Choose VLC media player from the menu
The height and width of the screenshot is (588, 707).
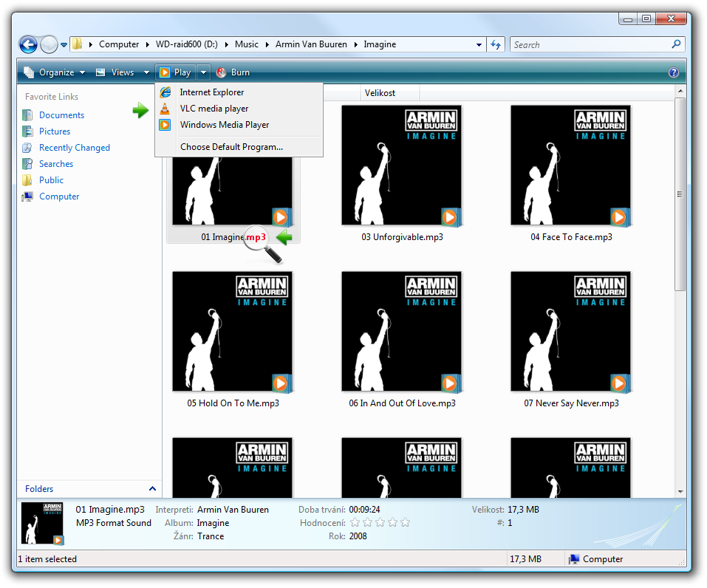tap(239, 109)
